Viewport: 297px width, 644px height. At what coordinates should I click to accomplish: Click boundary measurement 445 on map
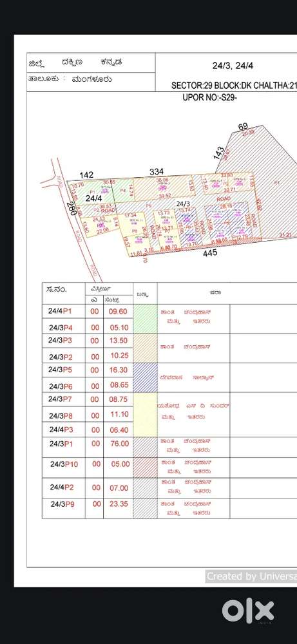click(210, 252)
